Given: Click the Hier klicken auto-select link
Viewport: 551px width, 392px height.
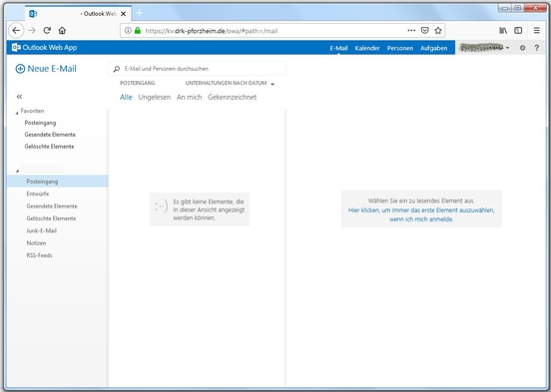Looking at the screenshot, I should (x=421, y=214).
